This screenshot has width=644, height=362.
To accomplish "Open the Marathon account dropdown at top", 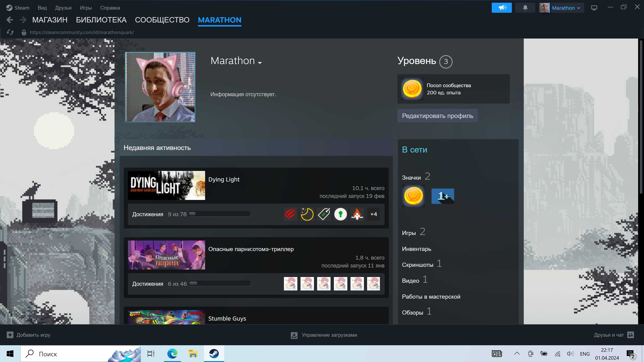I will click(x=561, y=8).
